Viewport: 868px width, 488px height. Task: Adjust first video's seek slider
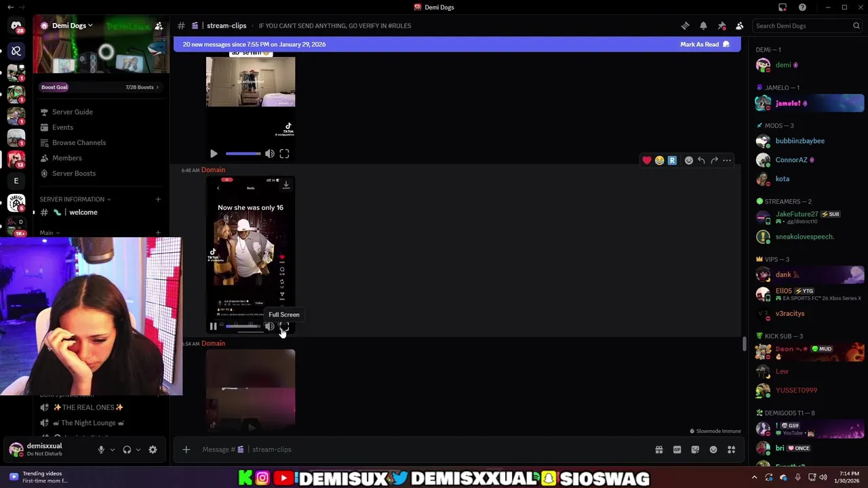243,154
